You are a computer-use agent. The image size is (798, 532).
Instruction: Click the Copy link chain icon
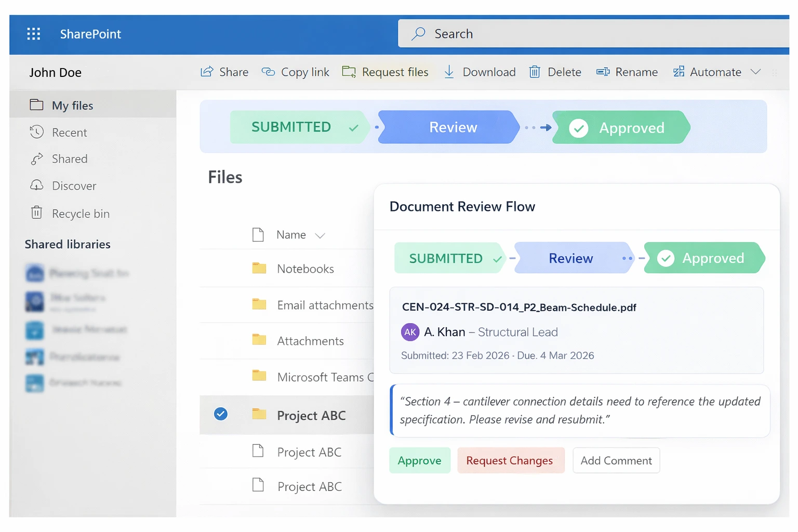(x=268, y=72)
